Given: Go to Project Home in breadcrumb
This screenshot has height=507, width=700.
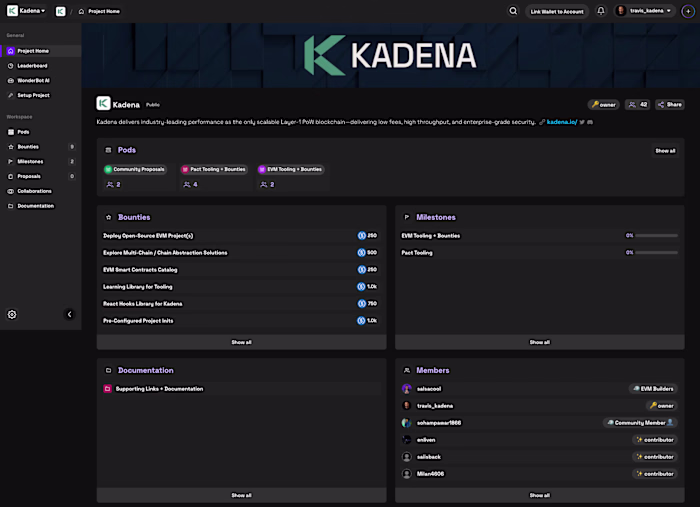Looking at the screenshot, I should pos(100,11).
